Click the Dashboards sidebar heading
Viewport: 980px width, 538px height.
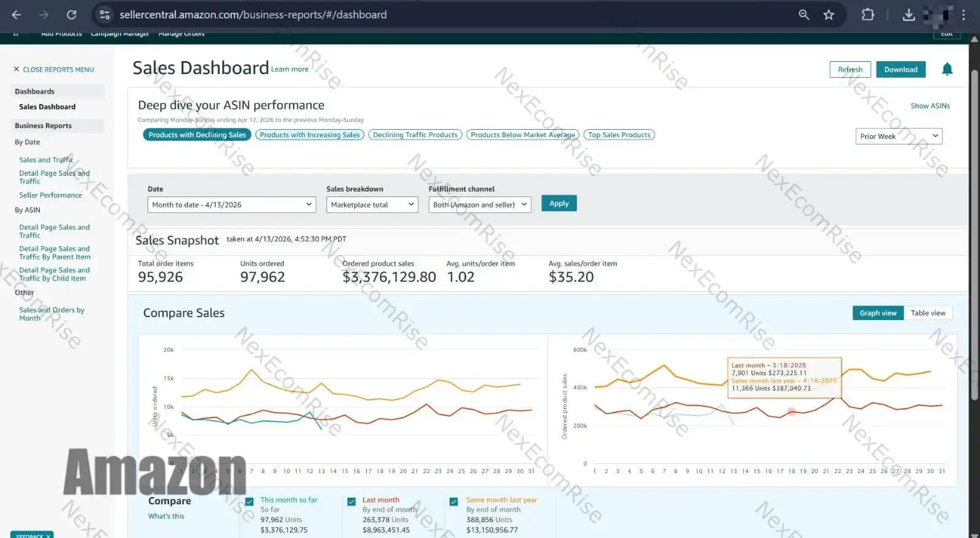pos(34,91)
